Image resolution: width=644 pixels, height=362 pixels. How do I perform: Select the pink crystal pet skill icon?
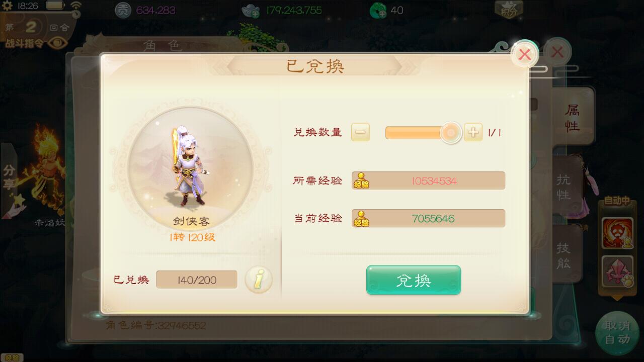(617, 272)
